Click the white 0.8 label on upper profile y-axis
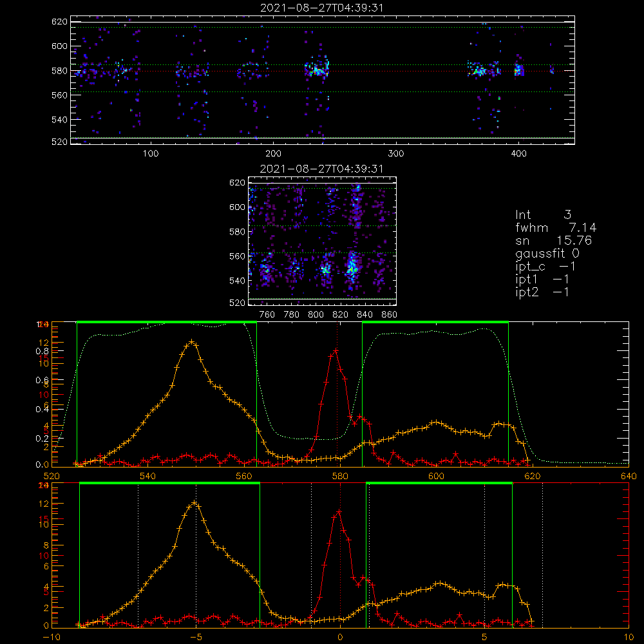 tap(43, 351)
